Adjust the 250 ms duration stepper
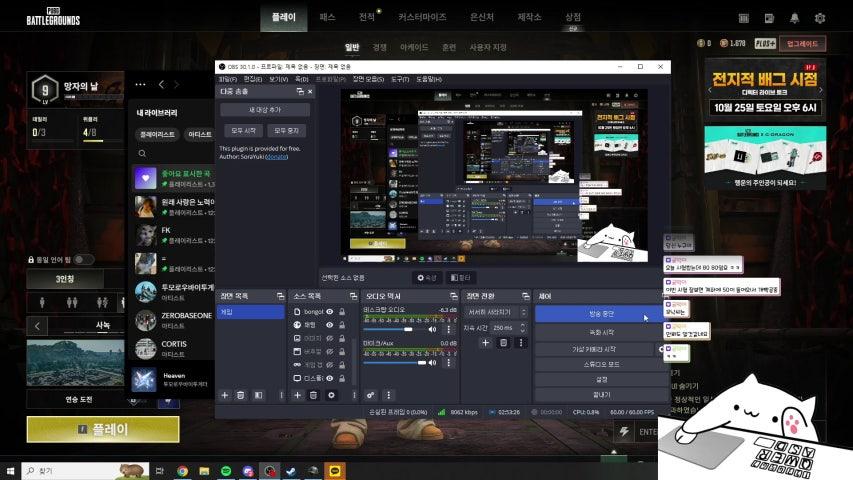 (x=522, y=328)
